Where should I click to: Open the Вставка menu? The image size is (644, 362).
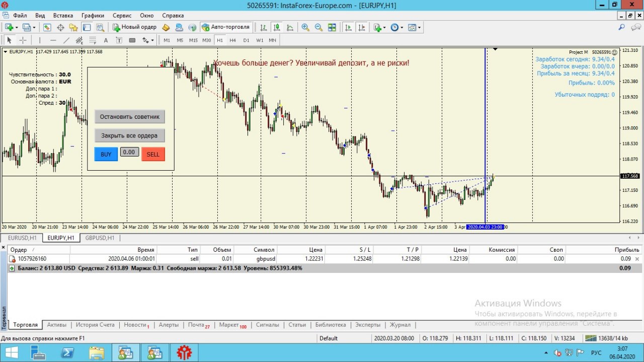[63, 16]
